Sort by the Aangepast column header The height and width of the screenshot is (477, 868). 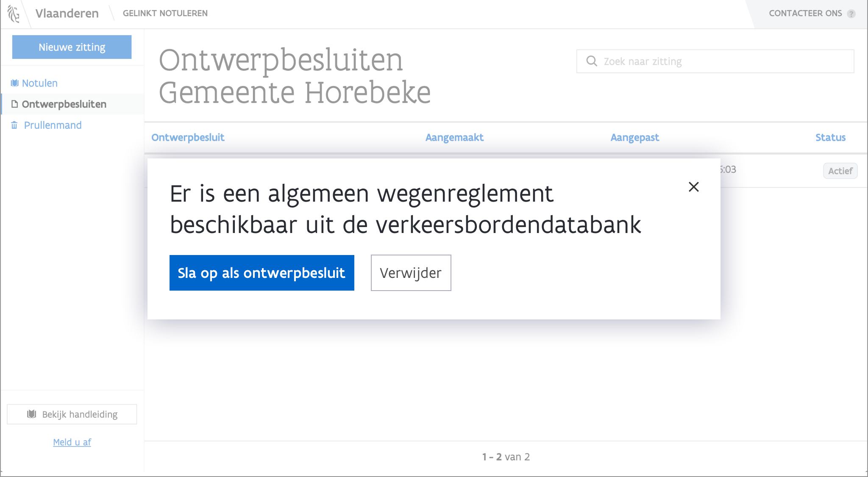click(x=634, y=137)
